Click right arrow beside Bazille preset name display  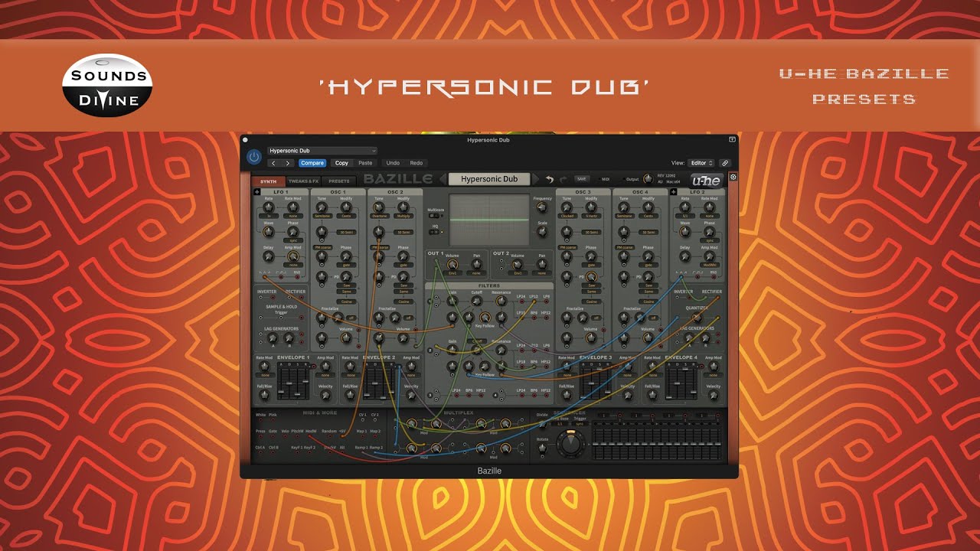(536, 179)
